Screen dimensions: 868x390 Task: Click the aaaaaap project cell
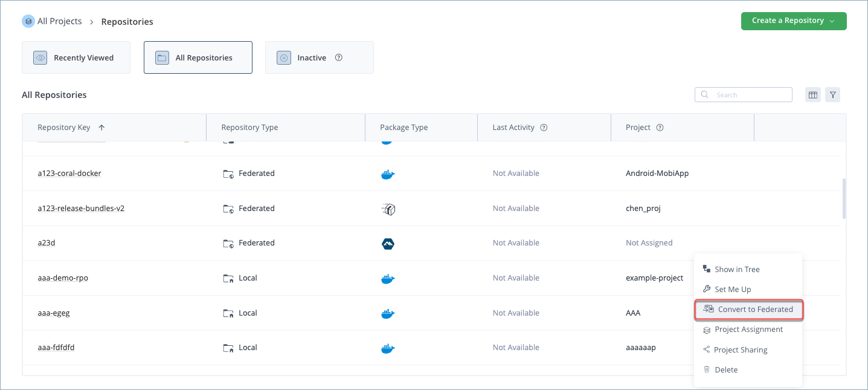point(641,348)
